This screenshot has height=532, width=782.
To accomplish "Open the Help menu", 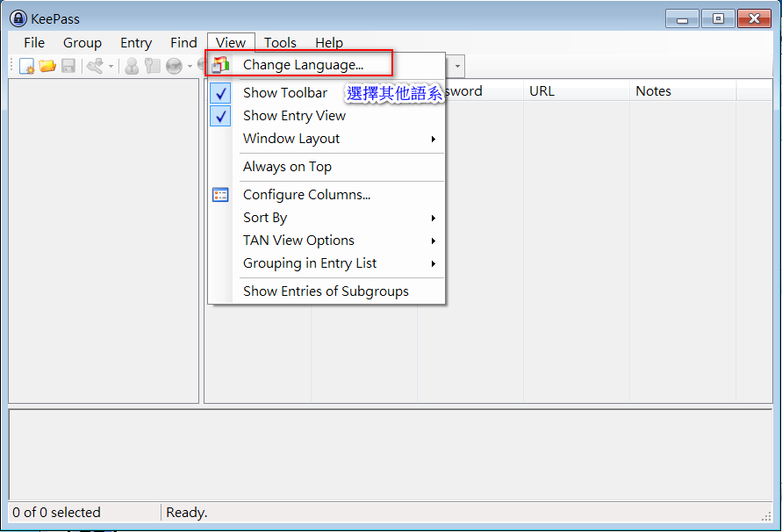I will coord(329,43).
